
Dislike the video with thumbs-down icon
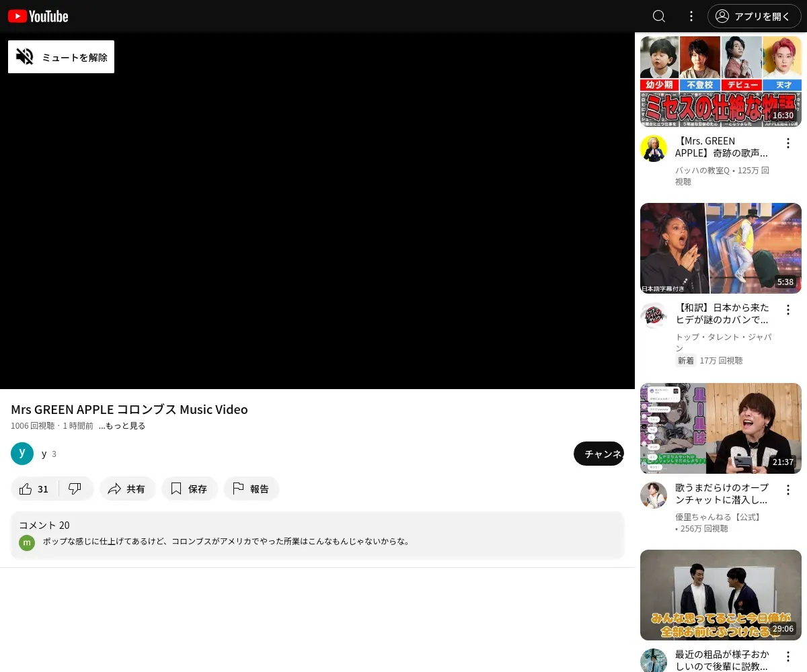click(x=75, y=489)
